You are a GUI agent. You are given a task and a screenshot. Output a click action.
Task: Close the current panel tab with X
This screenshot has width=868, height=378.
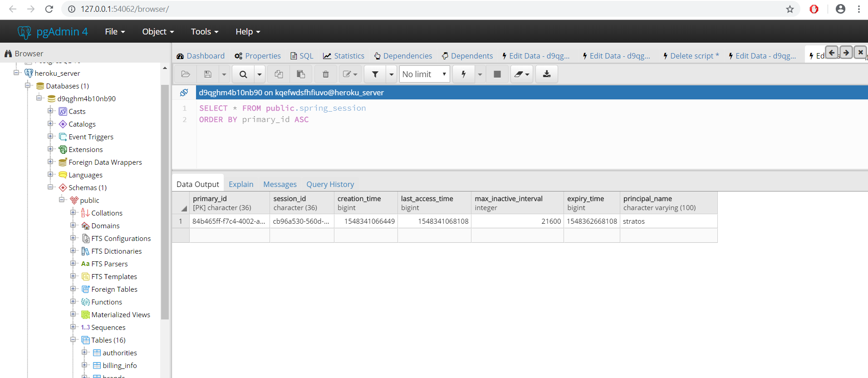(860, 52)
